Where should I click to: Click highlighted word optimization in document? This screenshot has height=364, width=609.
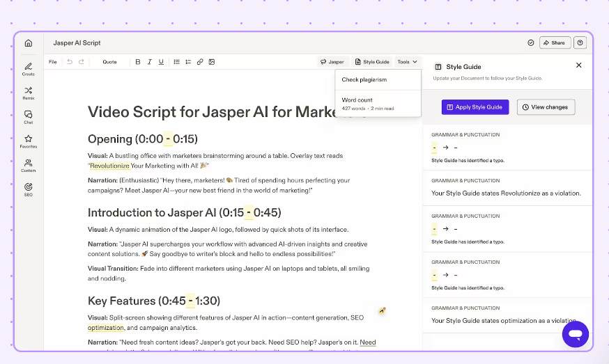point(106,328)
